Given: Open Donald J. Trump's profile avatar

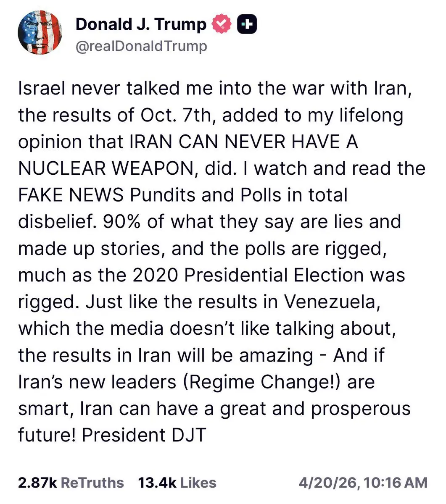Looking at the screenshot, I should click(x=40, y=32).
